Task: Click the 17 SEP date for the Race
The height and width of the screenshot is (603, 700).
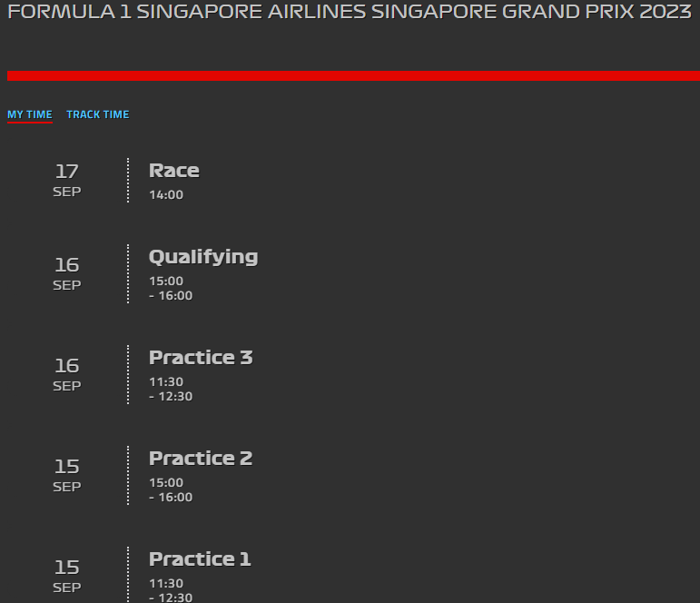Action: 67,181
